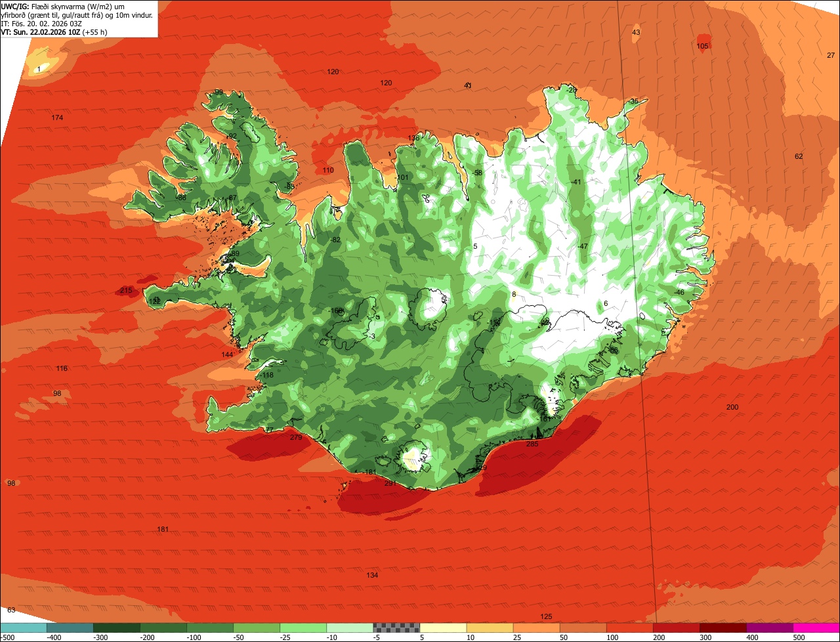840x642 pixels.
Task: Click the checkered legend swatch between -5 and 5
Action: tap(396, 628)
